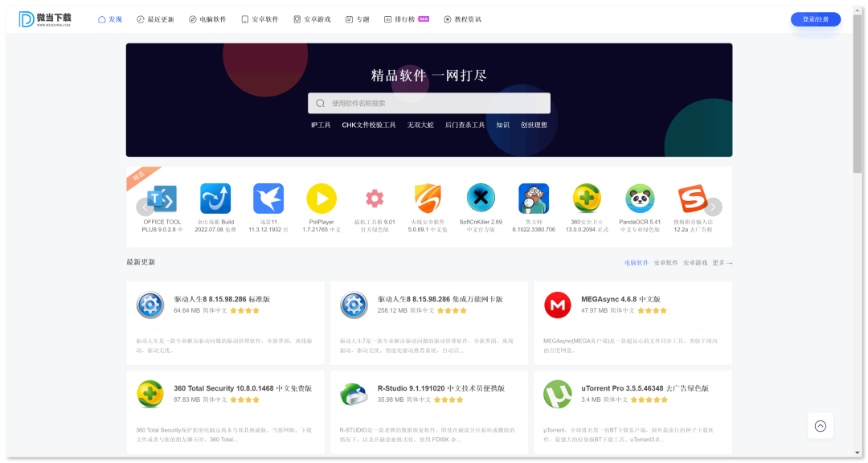The image size is (868, 463).
Task: Click the 鲁大师 mascot icon
Action: click(533, 199)
